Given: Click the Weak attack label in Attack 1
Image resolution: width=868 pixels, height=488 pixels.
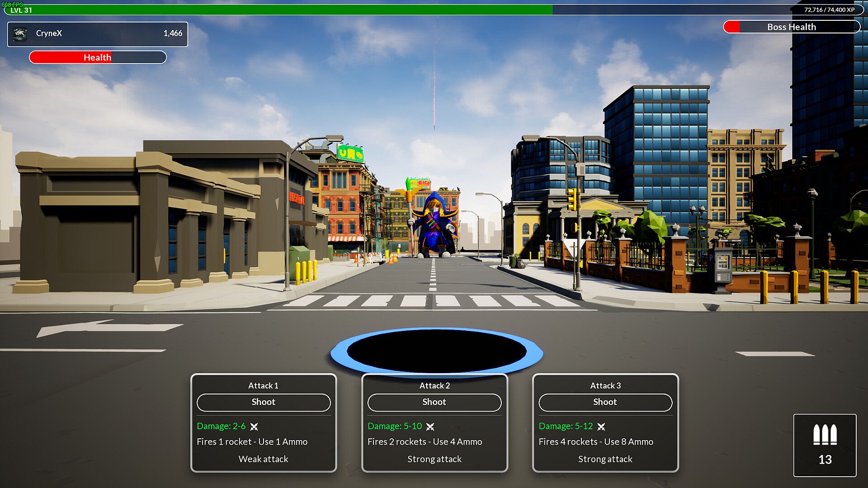Looking at the screenshot, I should (x=263, y=459).
